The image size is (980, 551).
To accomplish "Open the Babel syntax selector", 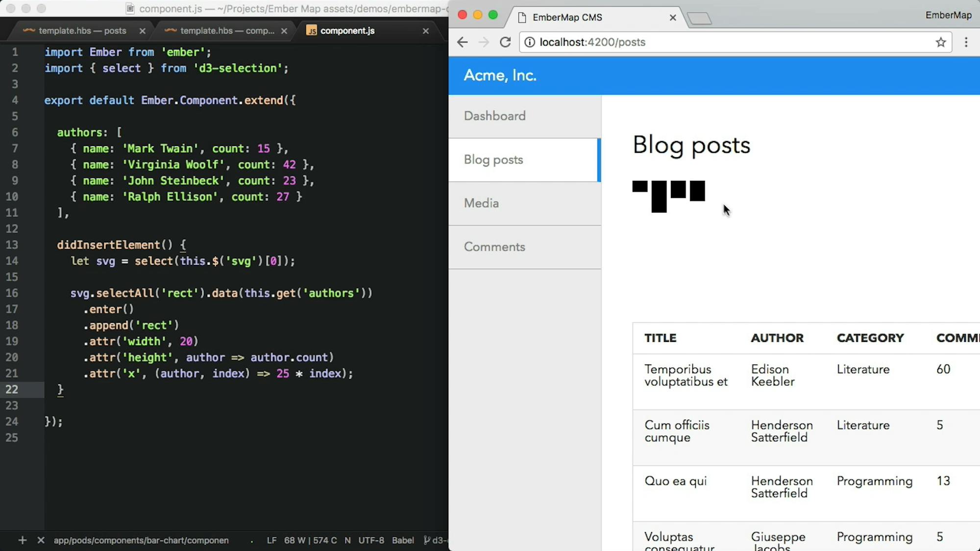I will pos(403,540).
